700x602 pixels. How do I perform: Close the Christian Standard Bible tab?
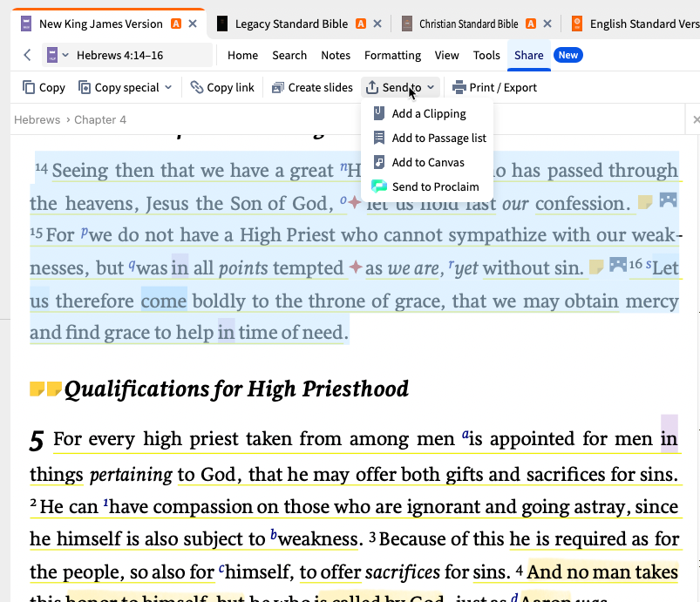[x=547, y=24]
